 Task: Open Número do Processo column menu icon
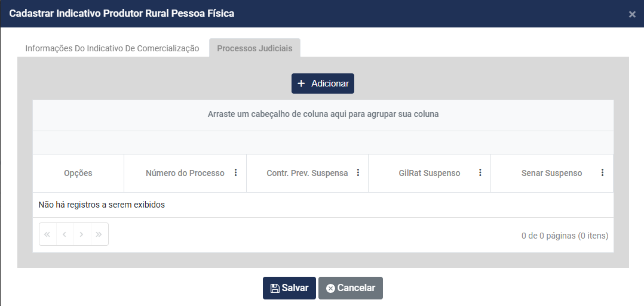point(235,173)
